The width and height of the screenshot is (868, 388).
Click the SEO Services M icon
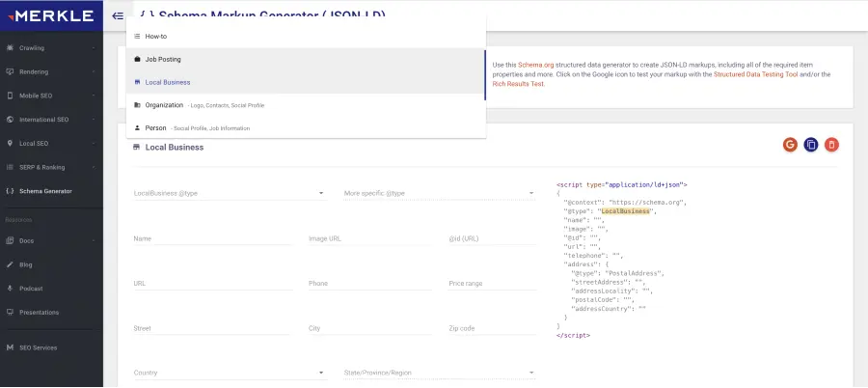[10, 348]
